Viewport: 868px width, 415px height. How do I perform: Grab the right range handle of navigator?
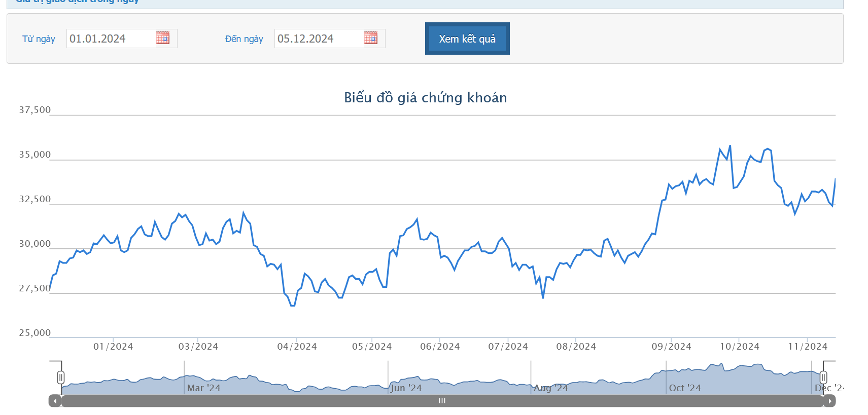coord(823,377)
